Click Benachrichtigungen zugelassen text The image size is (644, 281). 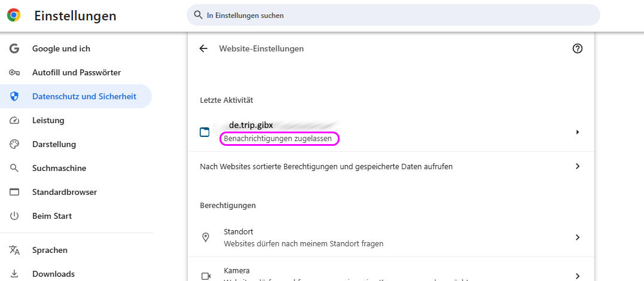click(277, 139)
